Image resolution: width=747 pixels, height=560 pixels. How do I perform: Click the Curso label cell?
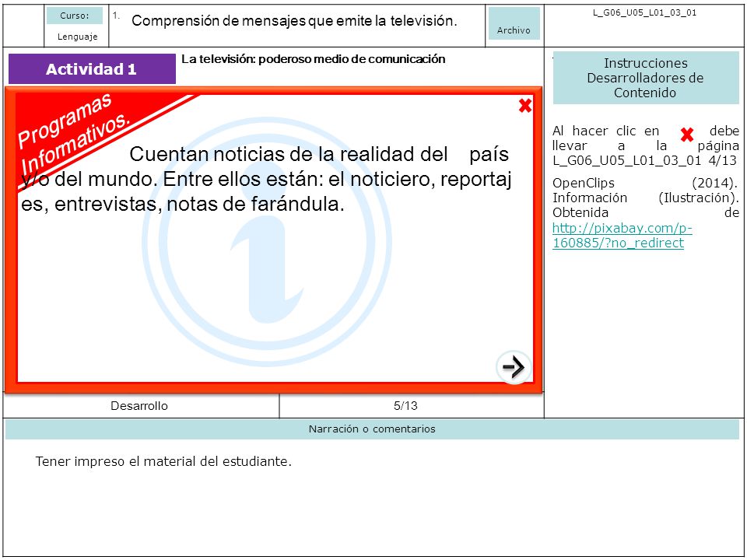(x=75, y=16)
